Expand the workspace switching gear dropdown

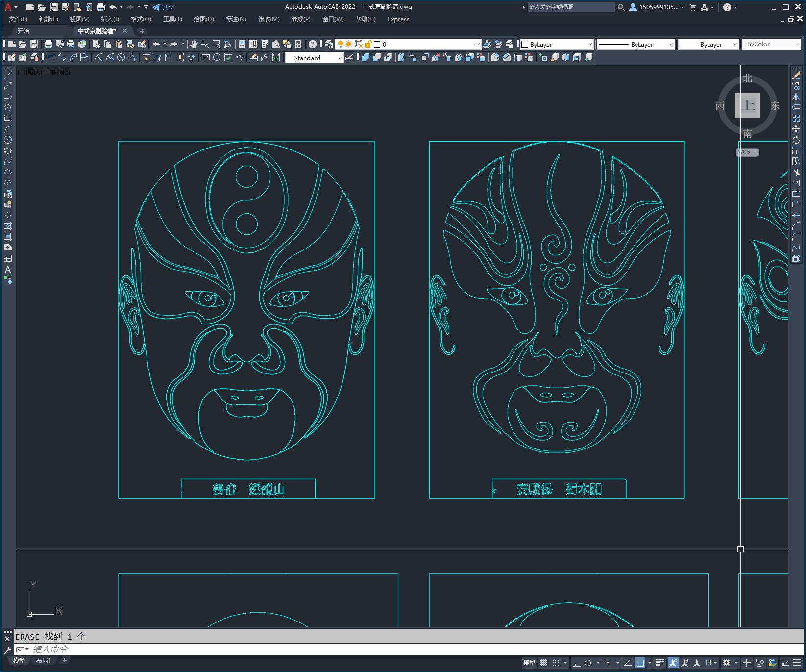[736, 663]
